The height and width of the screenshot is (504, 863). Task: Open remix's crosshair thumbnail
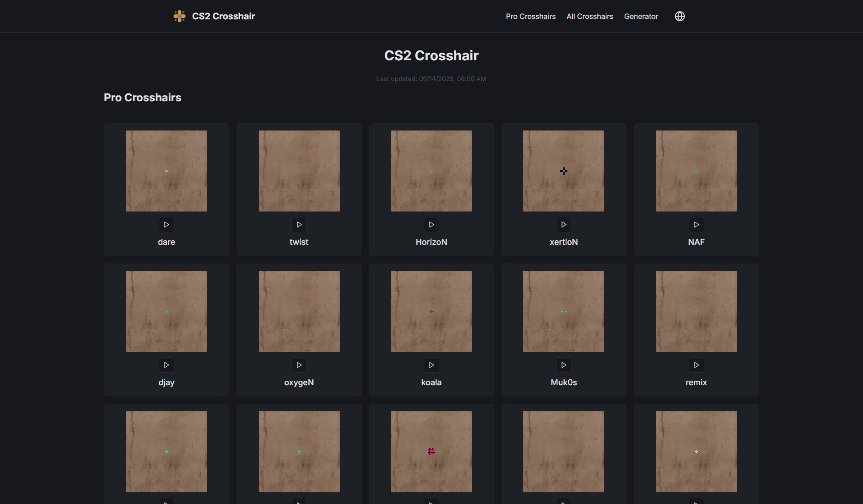pyautogui.click(x=697, y=311)
